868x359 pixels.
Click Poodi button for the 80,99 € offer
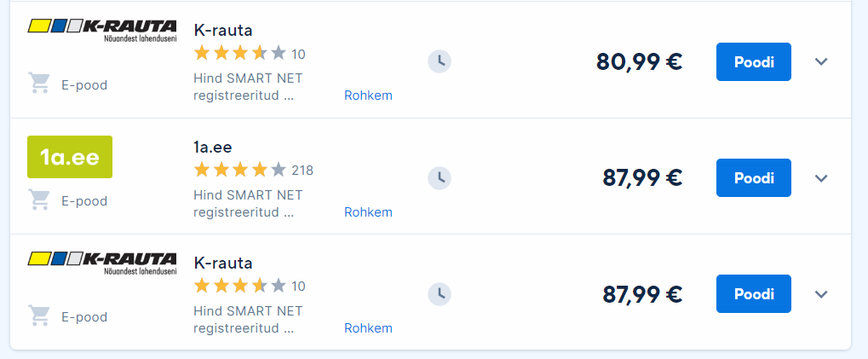coord(753,61)
